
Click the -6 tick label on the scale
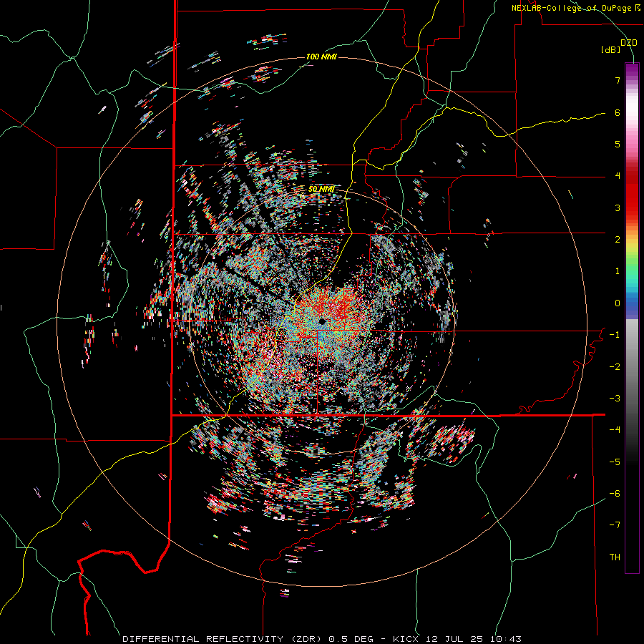point(615,494)
